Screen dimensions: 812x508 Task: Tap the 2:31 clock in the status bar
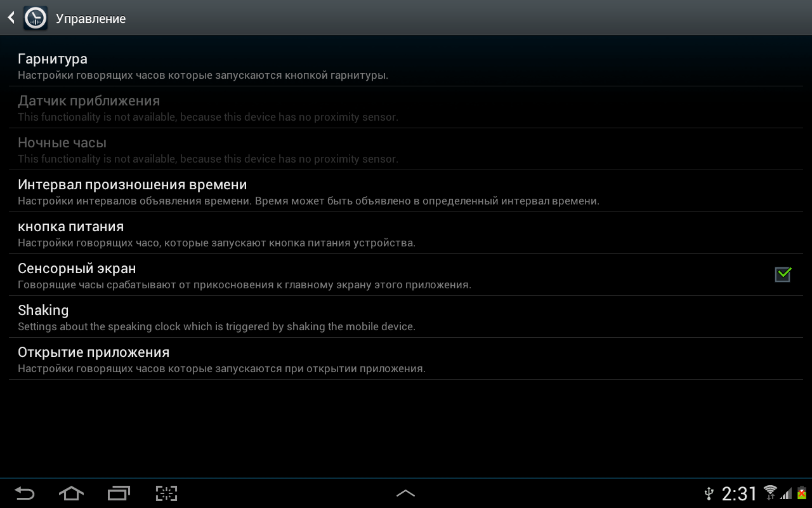click(740, 493)
